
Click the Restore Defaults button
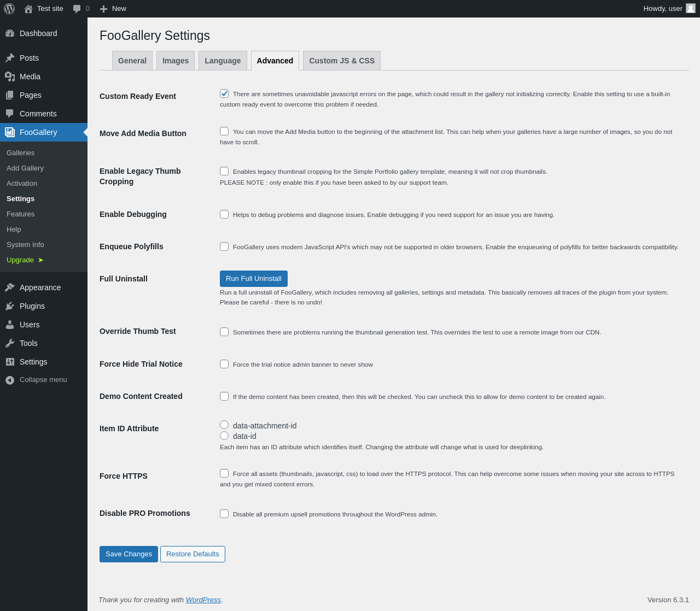click(x=192, y=554)
